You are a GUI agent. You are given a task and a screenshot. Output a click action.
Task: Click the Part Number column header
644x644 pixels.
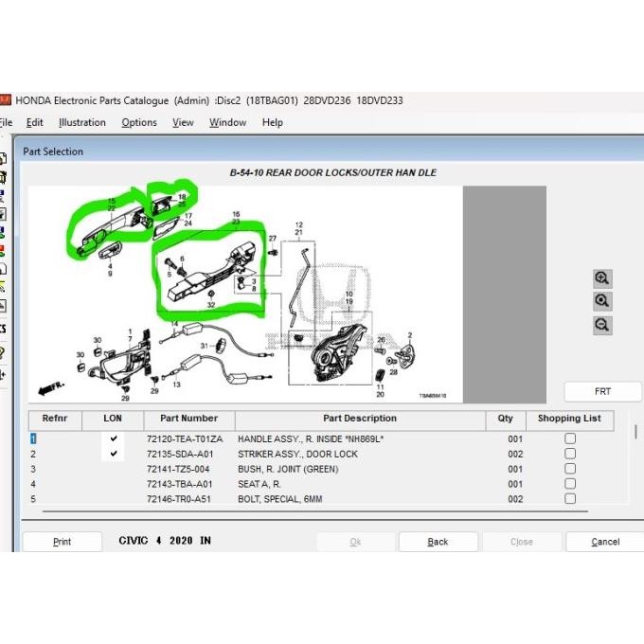[x=188, y=420]
